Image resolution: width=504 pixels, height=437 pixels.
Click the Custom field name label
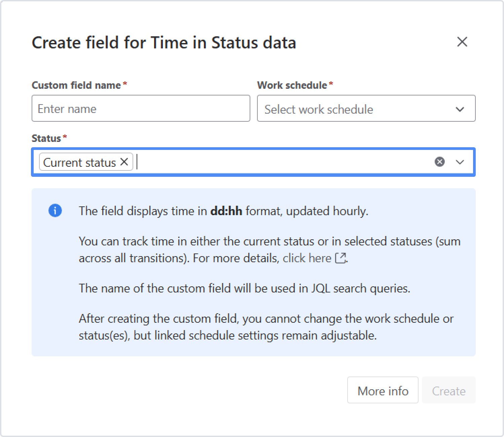(76, 85)
